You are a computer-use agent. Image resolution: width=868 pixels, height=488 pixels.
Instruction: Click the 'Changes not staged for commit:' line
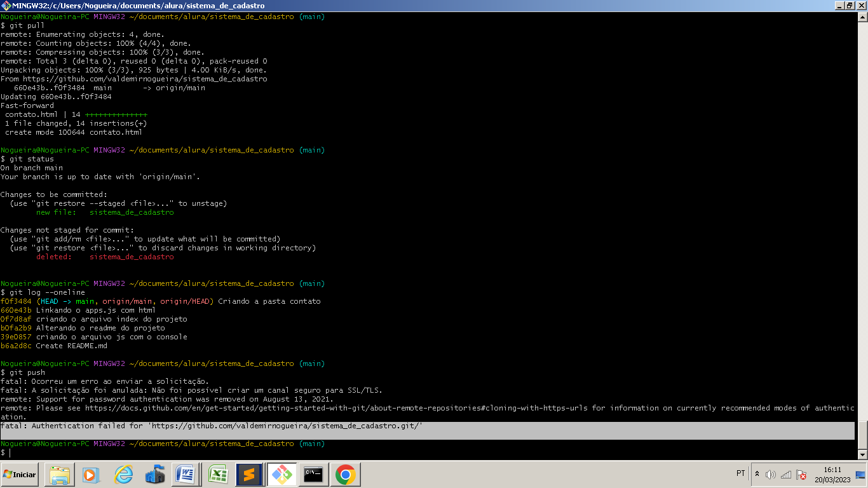click(67, 230)
